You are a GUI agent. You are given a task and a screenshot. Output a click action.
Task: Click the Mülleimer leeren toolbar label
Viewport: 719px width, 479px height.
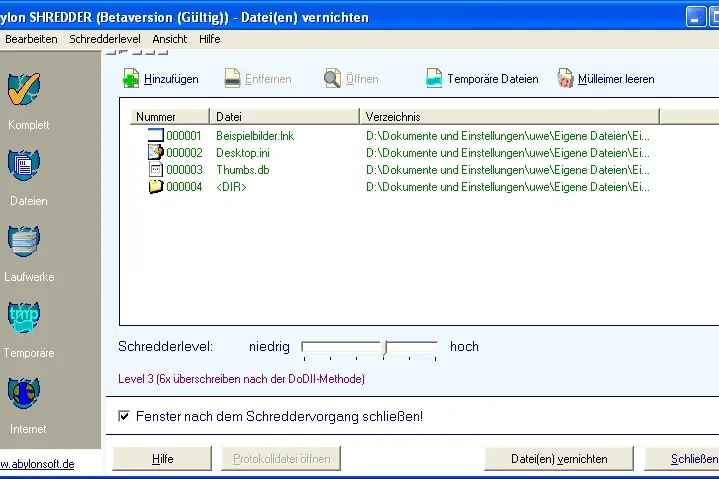[616, 79]
